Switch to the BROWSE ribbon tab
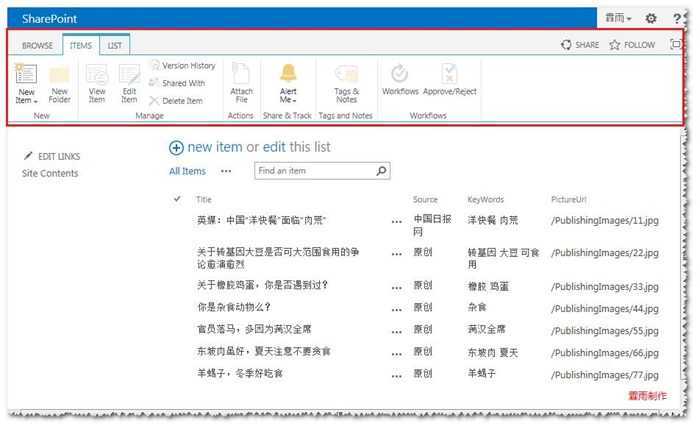The image size is (700, 429). (x=38, y=45)
